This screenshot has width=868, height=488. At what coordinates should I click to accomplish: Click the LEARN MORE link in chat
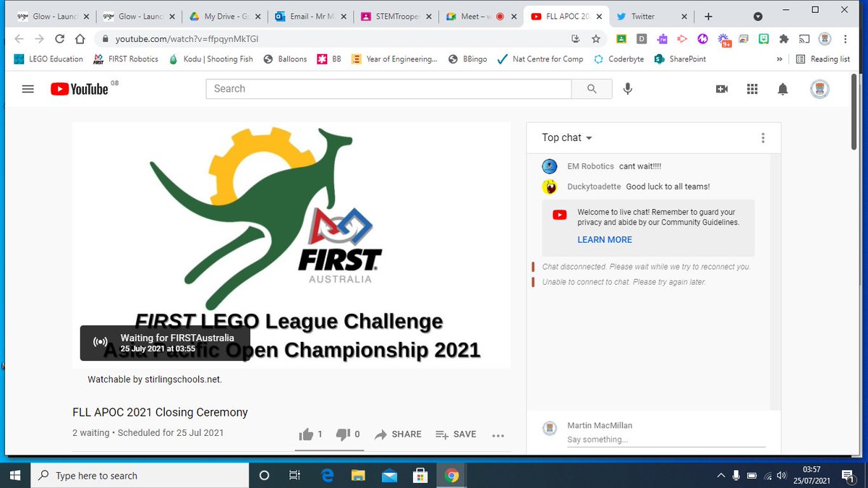(x=605, y=240)
